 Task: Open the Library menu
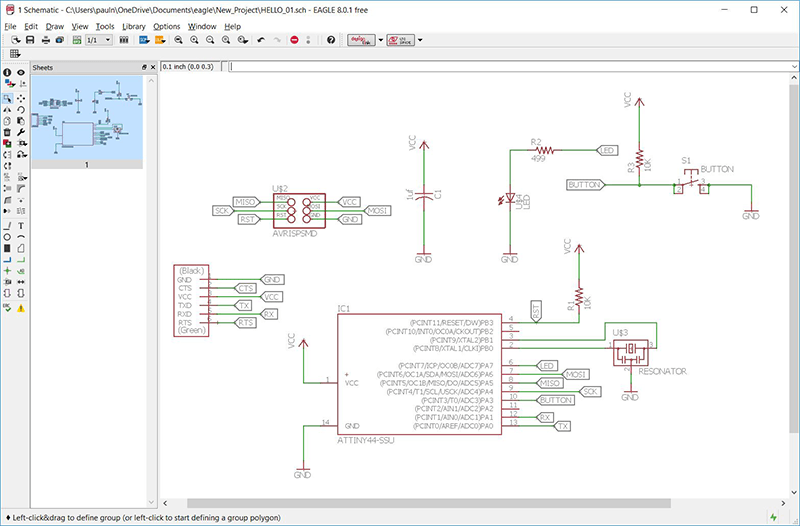(133, 26)
